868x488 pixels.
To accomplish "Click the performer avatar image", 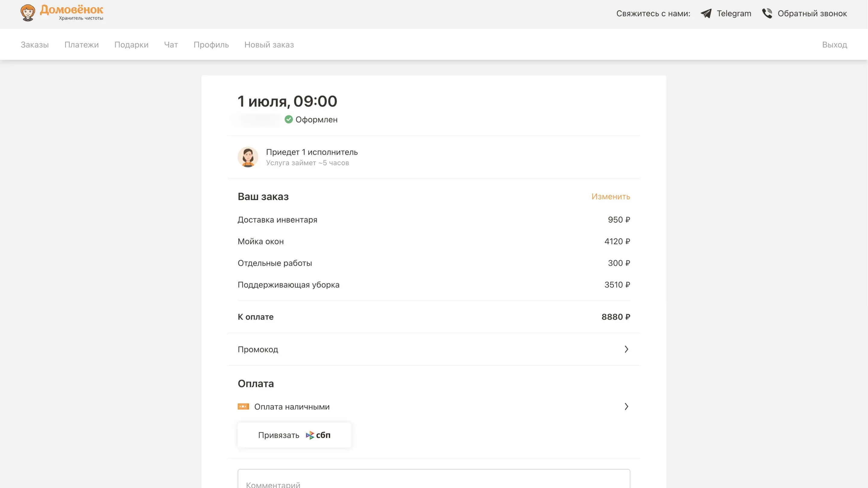I will tap(248, 157).
